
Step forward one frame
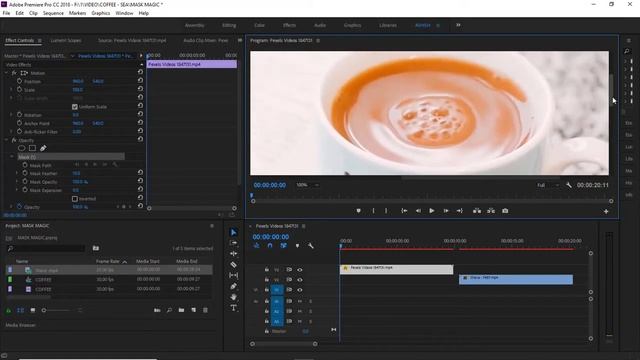point(446,211)
